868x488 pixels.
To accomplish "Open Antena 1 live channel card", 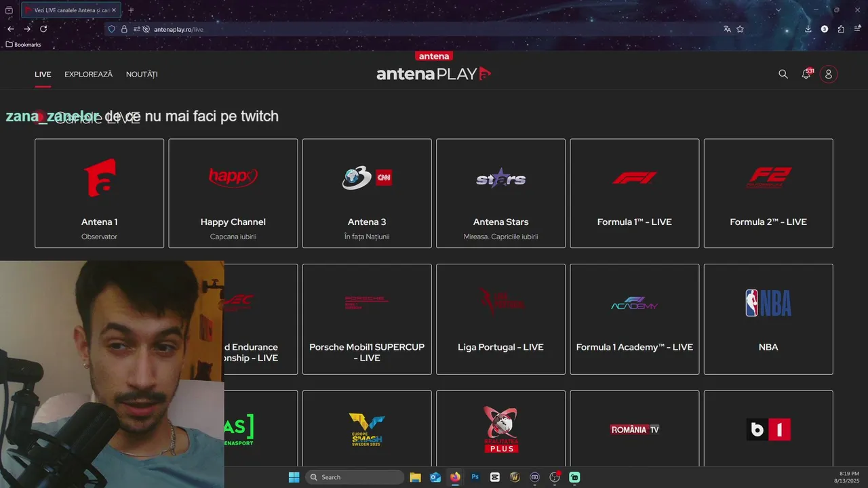I will click(99, 193).
